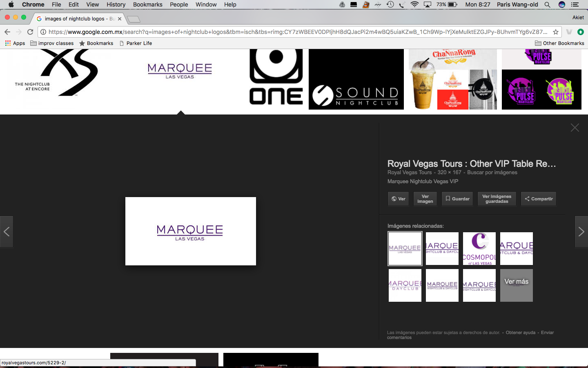The image size is (588, 368).
Task: Close the image preview panel
Action: pyautogui.click(x=575, y=128)
